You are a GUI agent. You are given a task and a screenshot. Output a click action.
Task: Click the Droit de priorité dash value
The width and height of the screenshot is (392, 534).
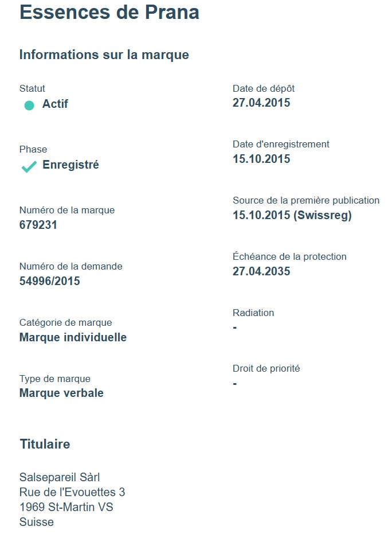(x=235, y=384)
